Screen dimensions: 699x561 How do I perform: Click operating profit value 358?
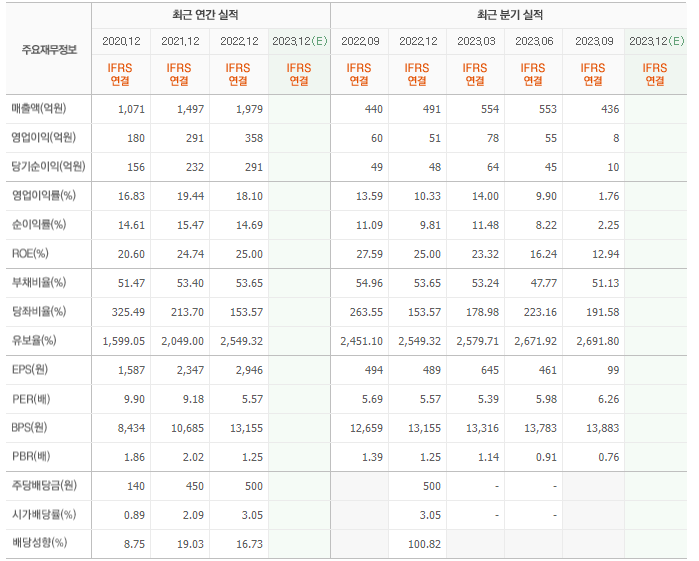[x=254, y=138]
